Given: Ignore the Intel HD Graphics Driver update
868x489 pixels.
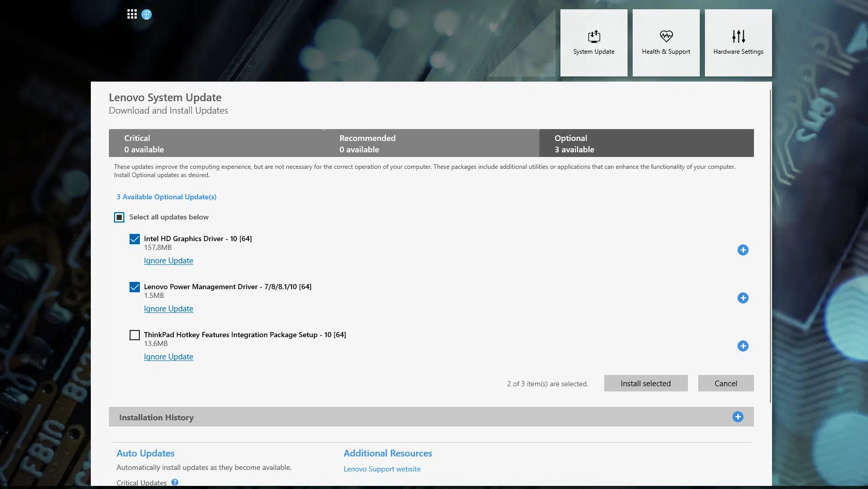Looking at the screenshot, I should pos(169,261).
